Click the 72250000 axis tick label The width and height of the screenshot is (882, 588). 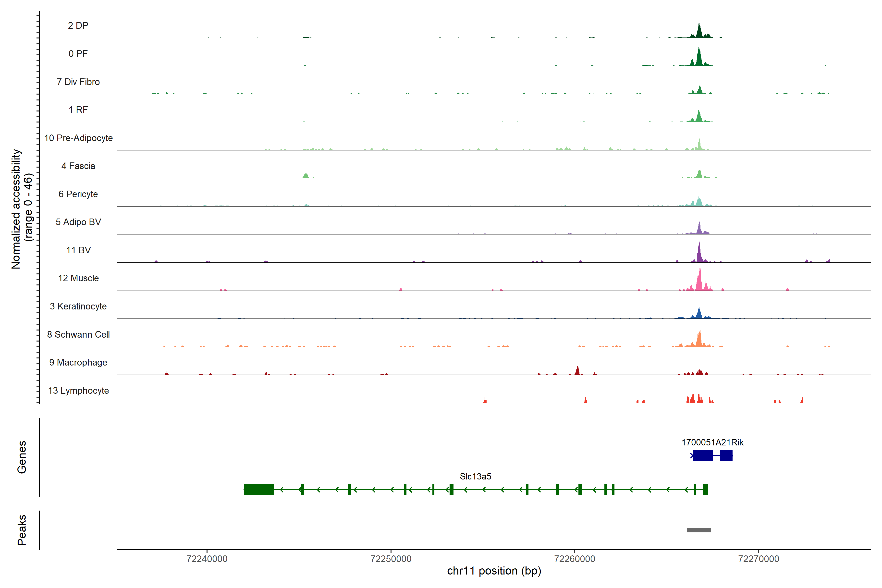tap(391, 559)
